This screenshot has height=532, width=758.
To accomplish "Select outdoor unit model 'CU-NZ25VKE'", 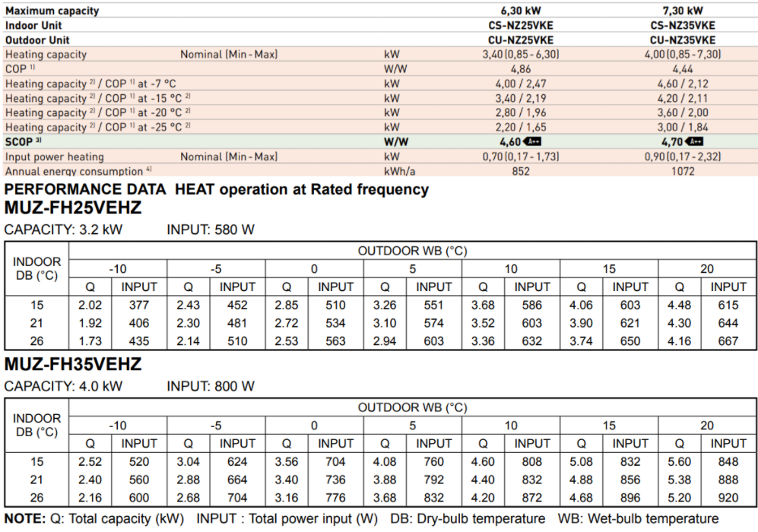I will click(521, 40).
